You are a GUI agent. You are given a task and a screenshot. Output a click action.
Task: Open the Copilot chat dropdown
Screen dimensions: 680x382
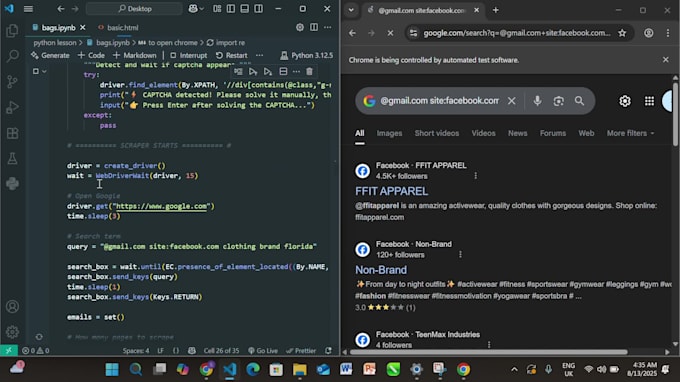(196, 9)
